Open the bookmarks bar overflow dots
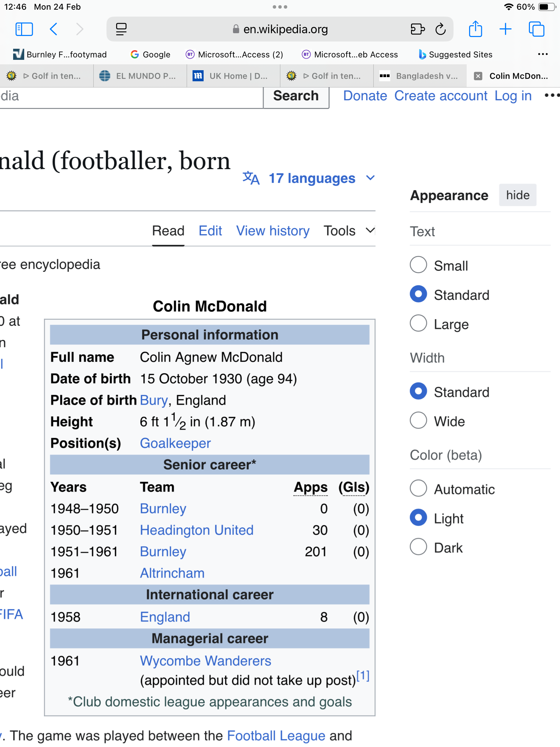This screenshot has height=747, width=560. [x=543, y=54]
